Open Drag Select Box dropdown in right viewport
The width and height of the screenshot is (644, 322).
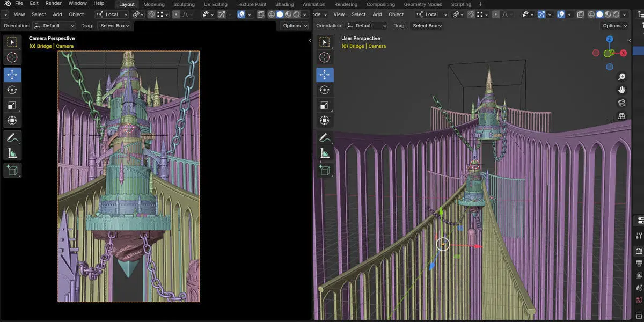(x=427, y=26)
